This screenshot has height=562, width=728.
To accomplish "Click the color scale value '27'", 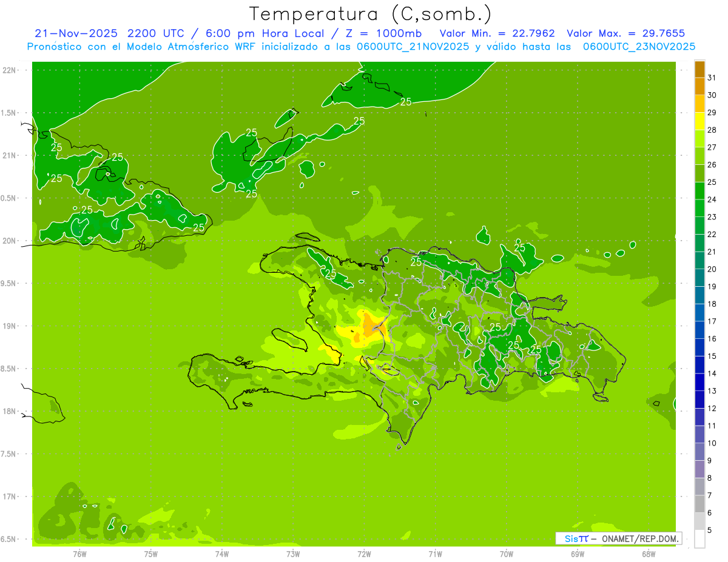I will 712,147.
